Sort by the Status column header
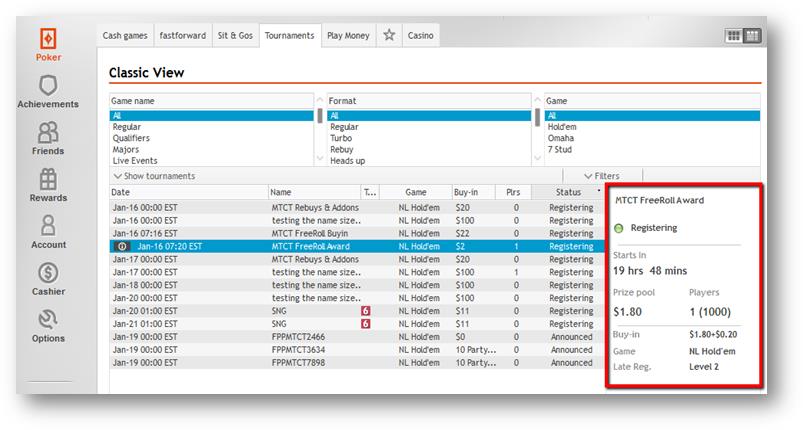The width and height of the screenshot is (803, 430). click(568, 192)
